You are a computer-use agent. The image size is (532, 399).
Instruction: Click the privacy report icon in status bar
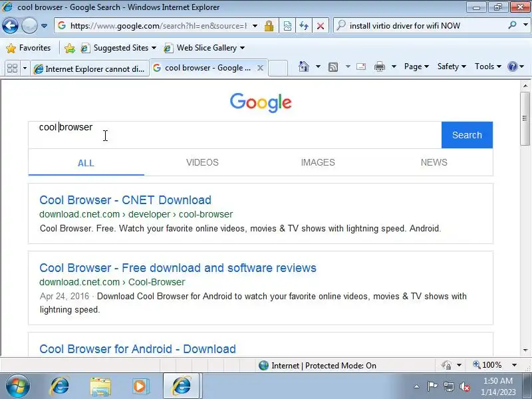point(446,365)
